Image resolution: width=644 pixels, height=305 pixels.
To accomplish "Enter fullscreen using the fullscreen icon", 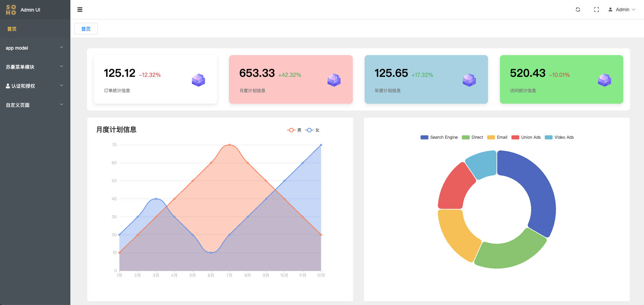I will [596, 10].
